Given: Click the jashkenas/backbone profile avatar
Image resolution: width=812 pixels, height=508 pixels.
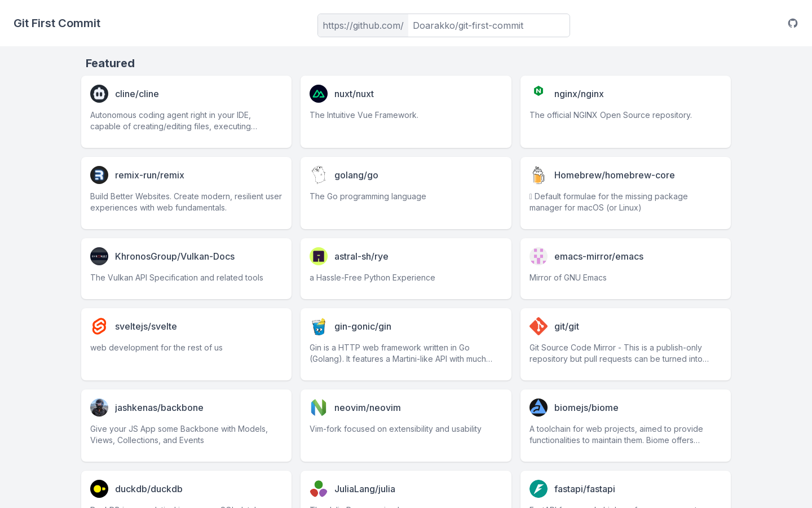Looking at the screenshot, I should point(99,408).
